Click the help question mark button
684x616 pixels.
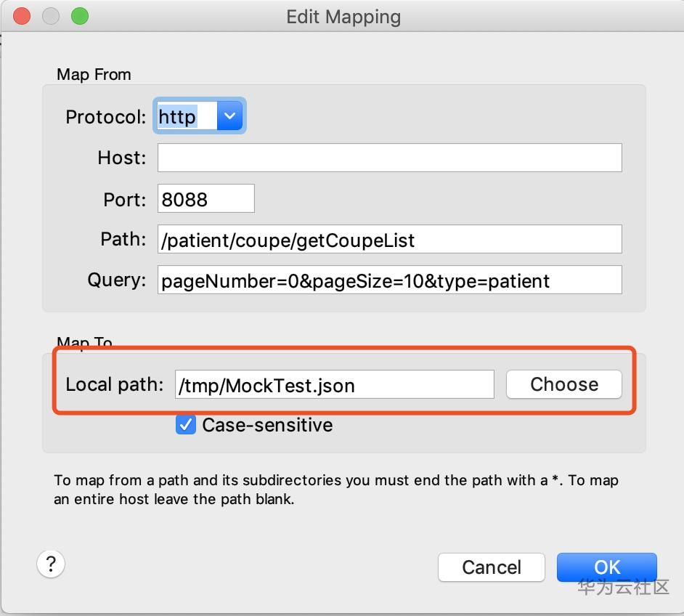pos(51,563)
